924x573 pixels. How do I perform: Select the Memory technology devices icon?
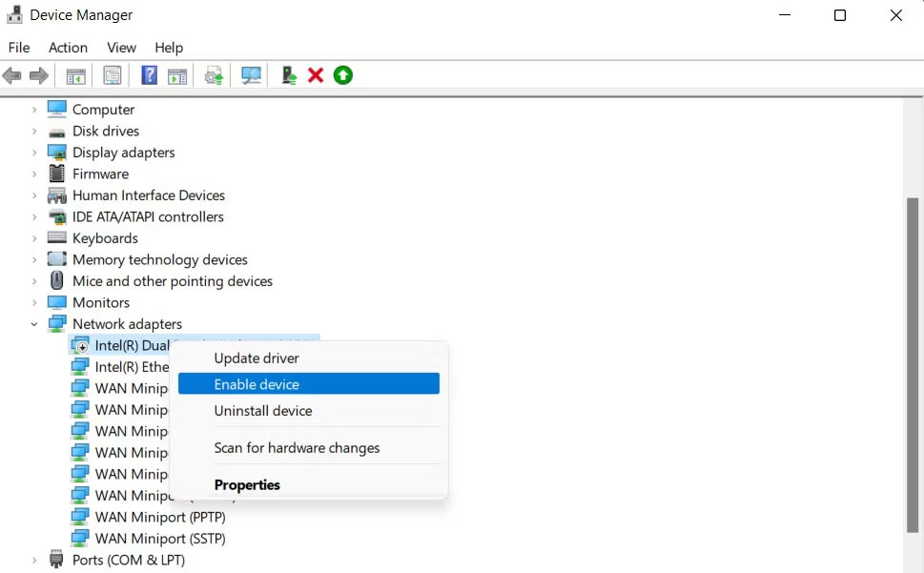[x=57, y=259]
